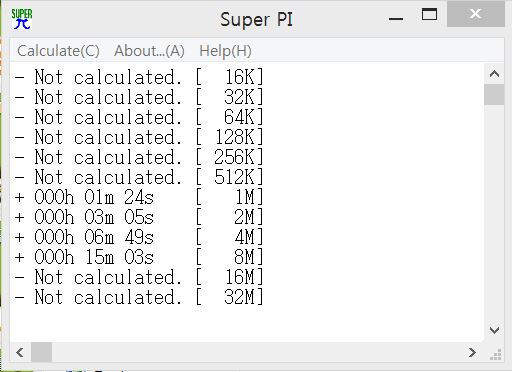Click the horizontal scrollbar right arrow

pyautogui.click(x=472, y=352)
